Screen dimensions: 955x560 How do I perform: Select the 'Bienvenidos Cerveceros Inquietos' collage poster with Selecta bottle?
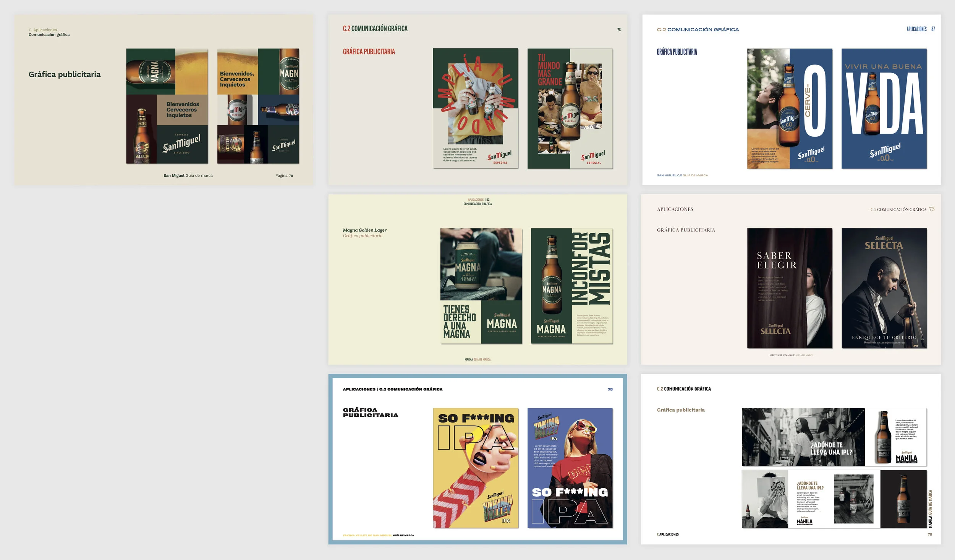[x=167, y=106]
